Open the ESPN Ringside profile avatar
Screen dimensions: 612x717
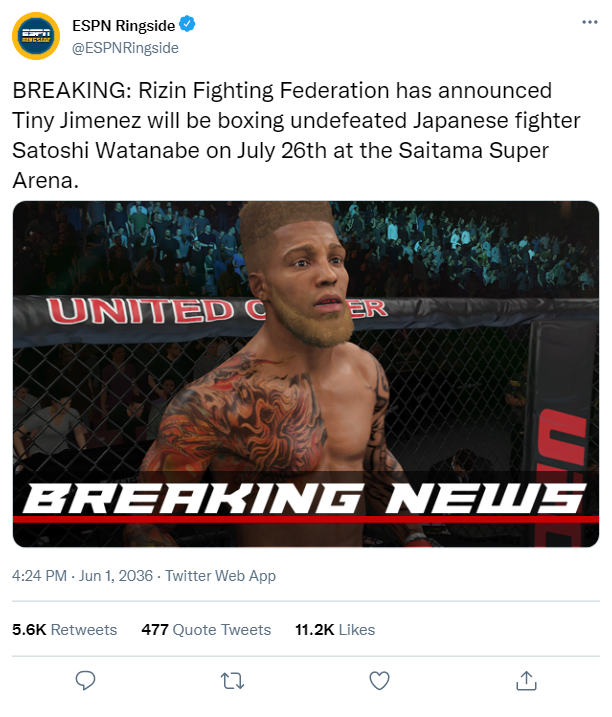coord(36,36)
